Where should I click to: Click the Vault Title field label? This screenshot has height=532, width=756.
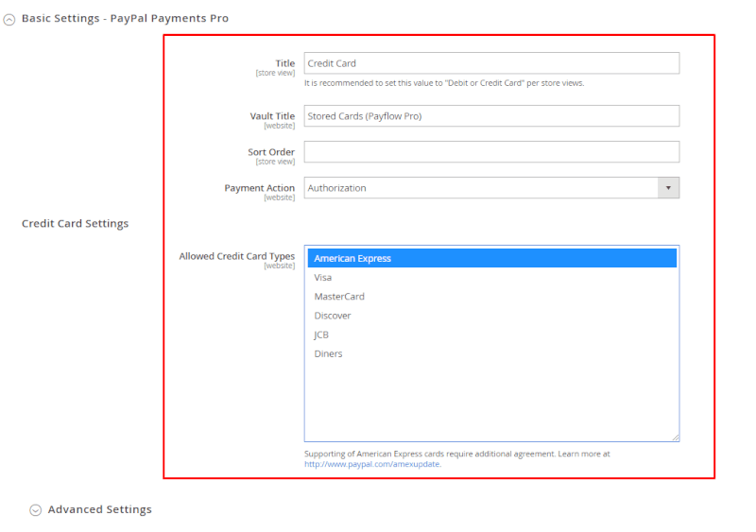[x=272, y=116]
